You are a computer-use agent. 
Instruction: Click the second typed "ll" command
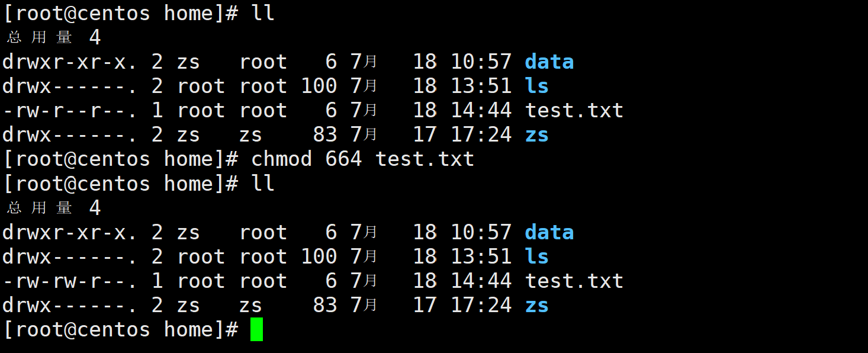263,184
